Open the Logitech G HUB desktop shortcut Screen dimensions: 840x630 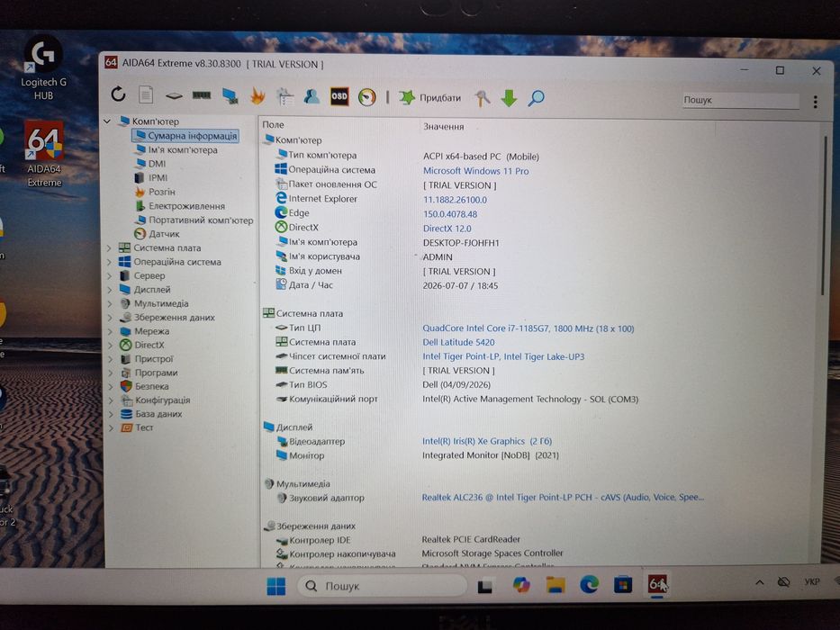click(x=43, y=67)
